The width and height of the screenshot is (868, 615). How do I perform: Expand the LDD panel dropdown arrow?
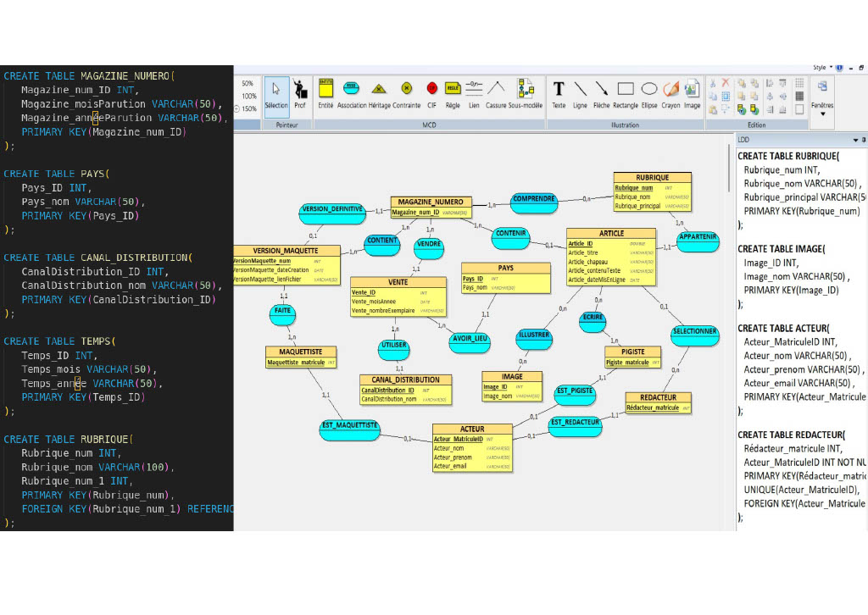[x=854, y=139]
